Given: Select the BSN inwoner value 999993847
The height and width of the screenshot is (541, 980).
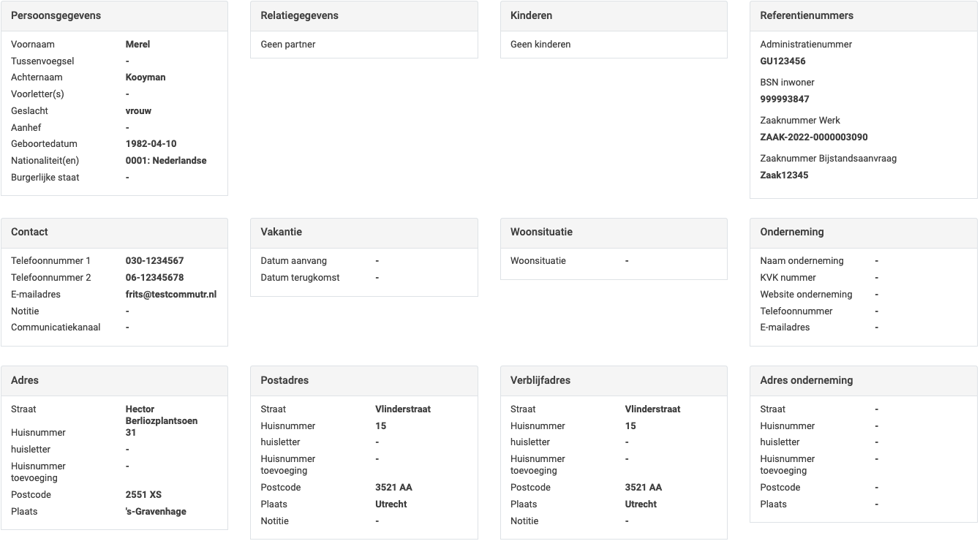Looking at the screenshot, I should [x=784, y=99].
